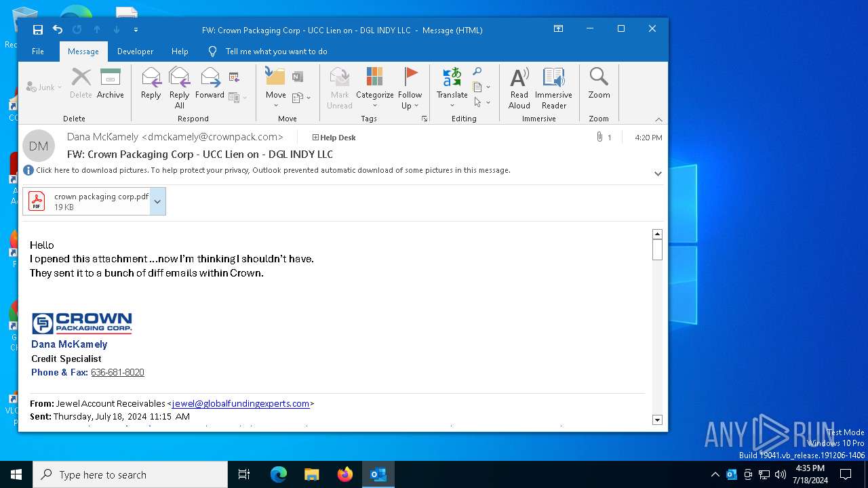This screenshot has width=868, height=488.
Task: Open Customize Quick Access Toolbar dropdown
Action: 136,30
